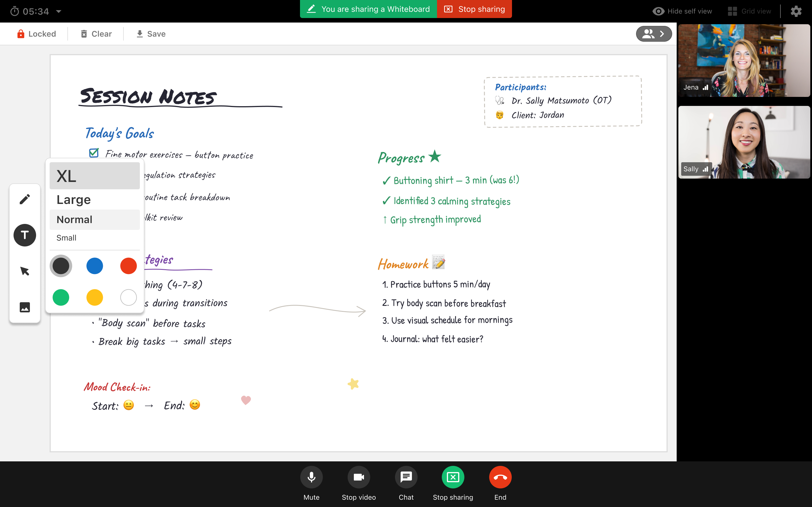Select the Text tool
Viewport: 812px width, 507px height.
tap(25, 235)
